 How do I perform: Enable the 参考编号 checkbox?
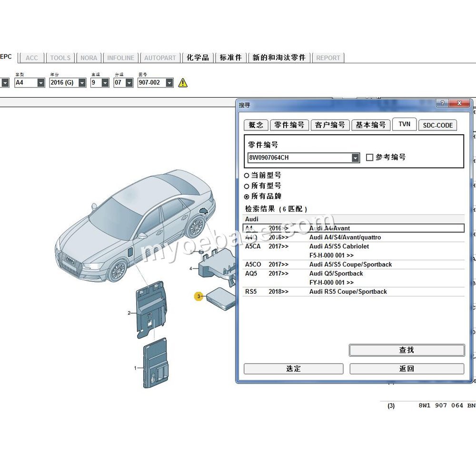click(x=369, y=157)
